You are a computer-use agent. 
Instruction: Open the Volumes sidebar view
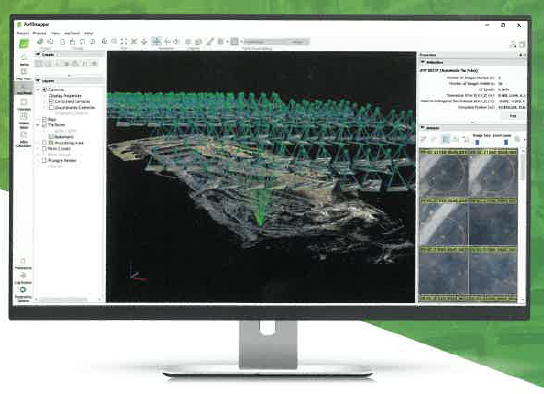24,104
